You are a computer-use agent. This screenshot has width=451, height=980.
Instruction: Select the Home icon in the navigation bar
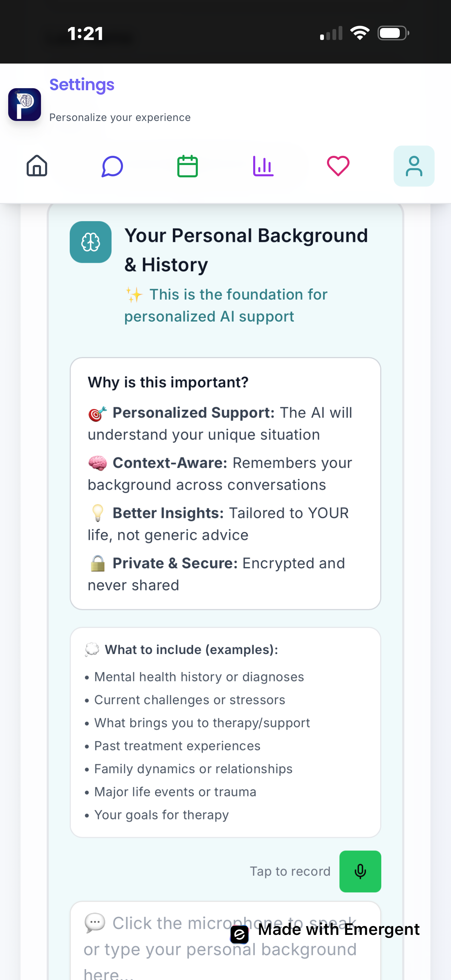coord(37,166)
